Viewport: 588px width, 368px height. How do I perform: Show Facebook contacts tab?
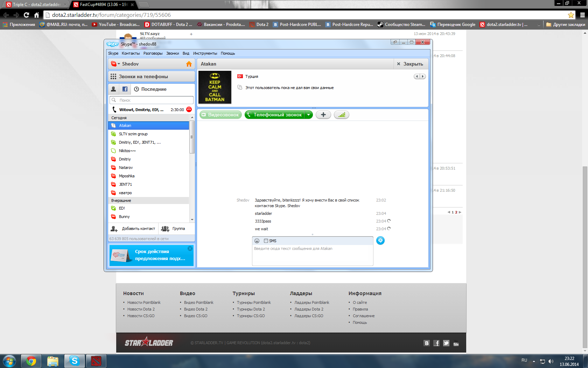pos(125,89)
